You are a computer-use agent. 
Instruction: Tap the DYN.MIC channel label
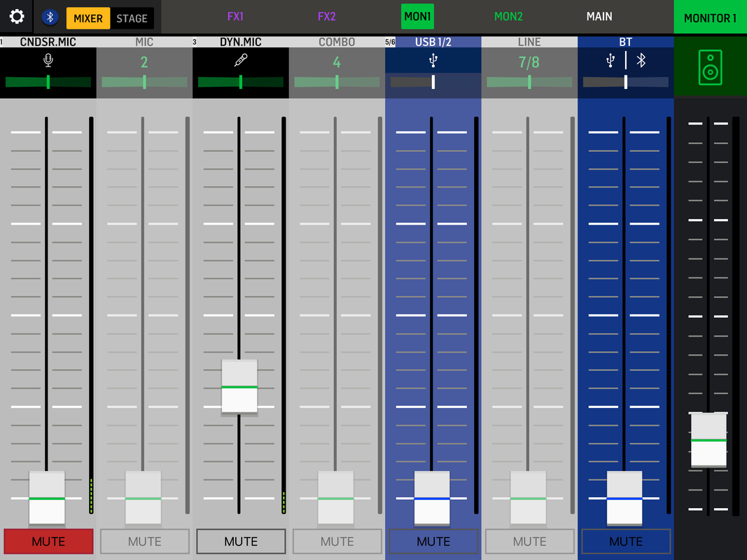(x=241, y=42)
